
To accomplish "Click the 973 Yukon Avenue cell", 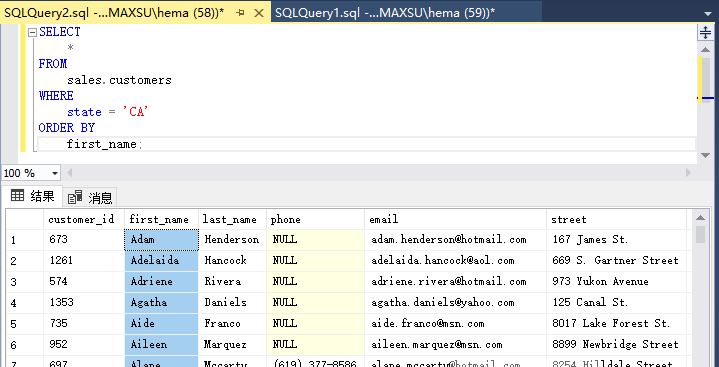I will (616, 281).
